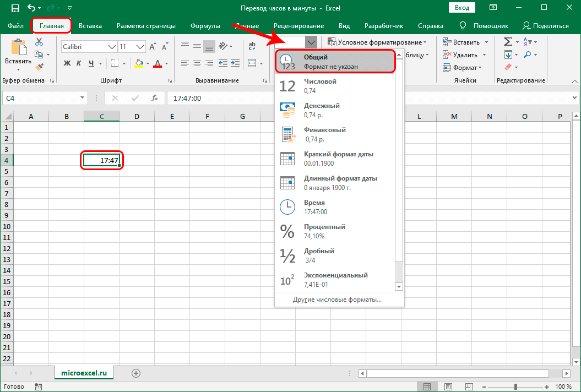Open the Формулы ribbon tab

pos(205,26)
